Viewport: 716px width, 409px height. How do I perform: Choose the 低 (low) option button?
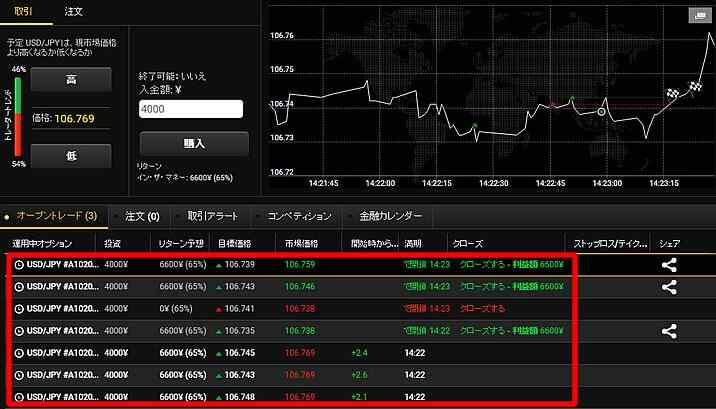tap(71, 156)
